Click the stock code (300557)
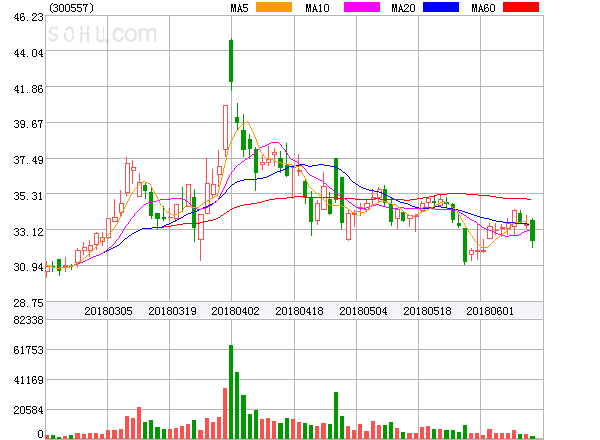 point(71,8)
